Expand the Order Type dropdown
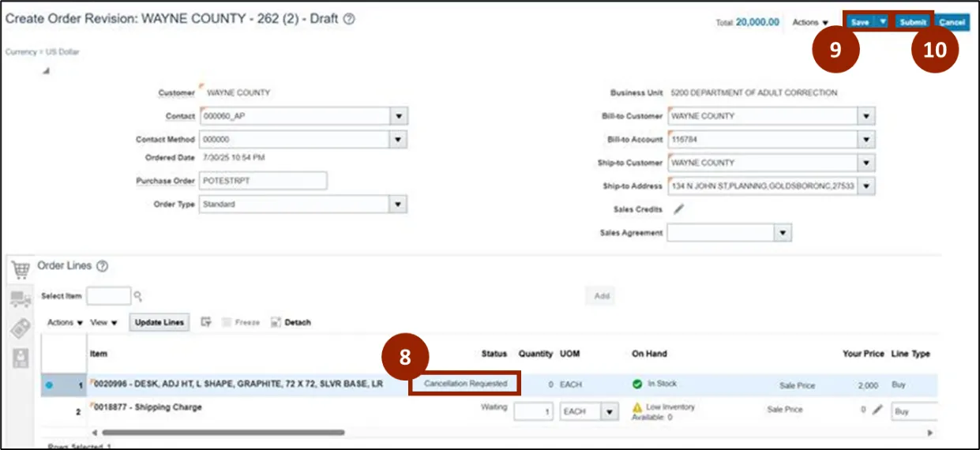This screenshot has height=450, width=980. [399, 204]
